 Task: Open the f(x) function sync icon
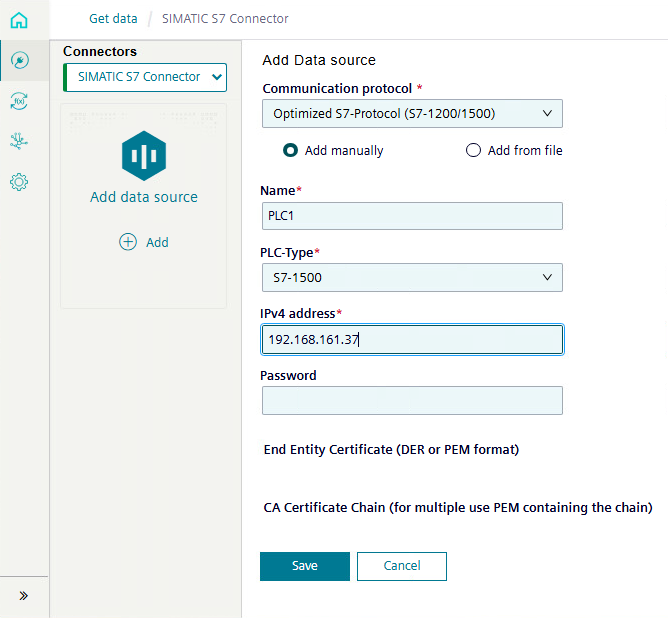(19, 101)
